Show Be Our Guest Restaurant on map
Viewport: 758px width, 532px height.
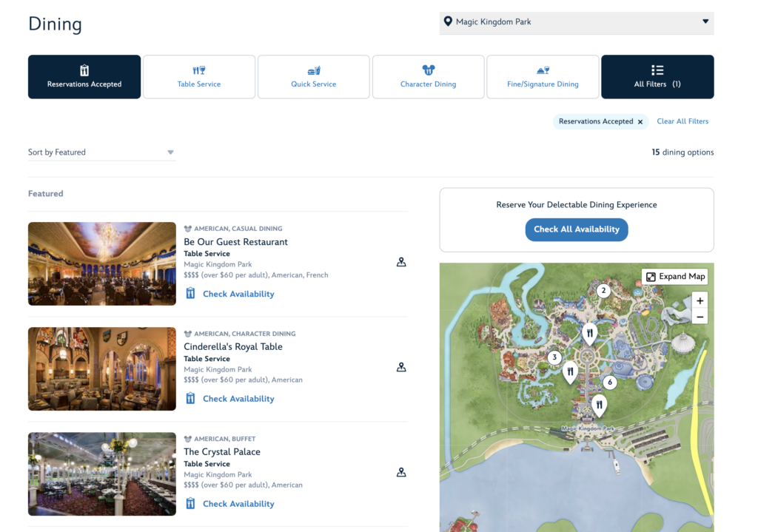coord(401,262)
